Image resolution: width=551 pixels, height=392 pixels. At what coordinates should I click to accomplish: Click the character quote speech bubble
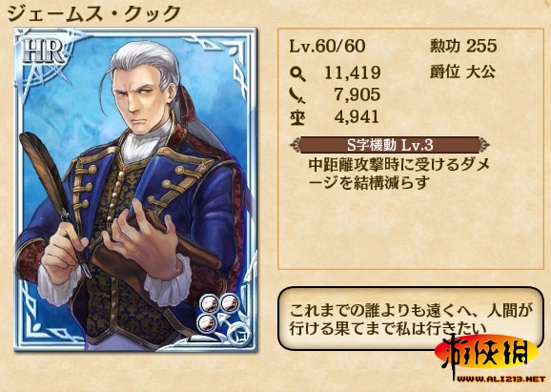(411, 319)
